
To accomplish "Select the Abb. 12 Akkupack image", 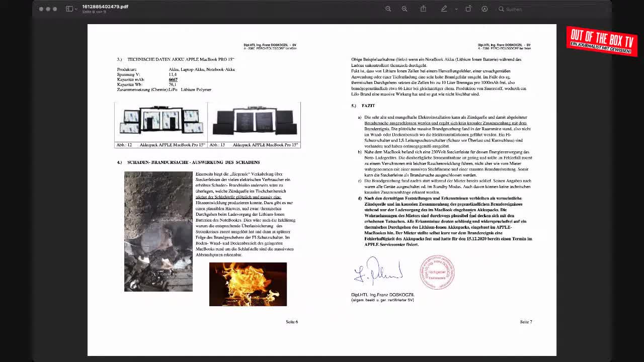I will coord(161,122).
